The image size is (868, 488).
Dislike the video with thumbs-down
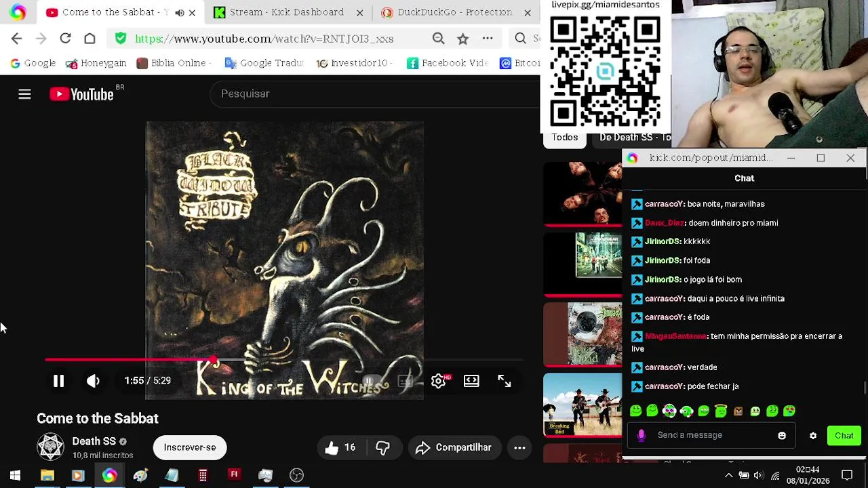coord(382,447)
